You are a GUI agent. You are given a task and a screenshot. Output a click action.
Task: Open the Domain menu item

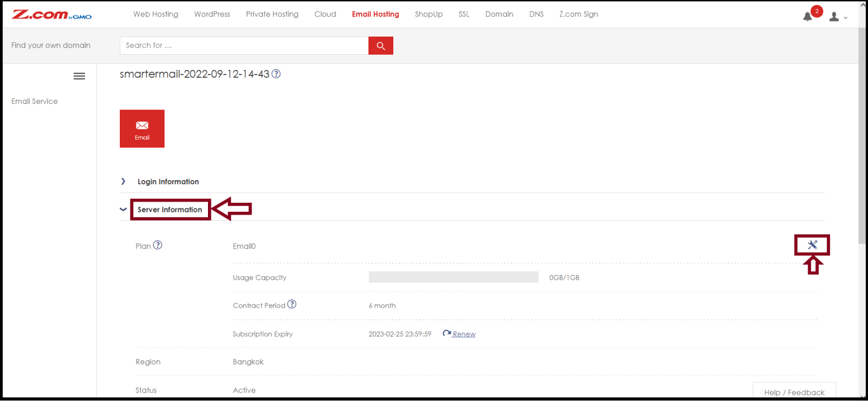[x=499, y=14]
